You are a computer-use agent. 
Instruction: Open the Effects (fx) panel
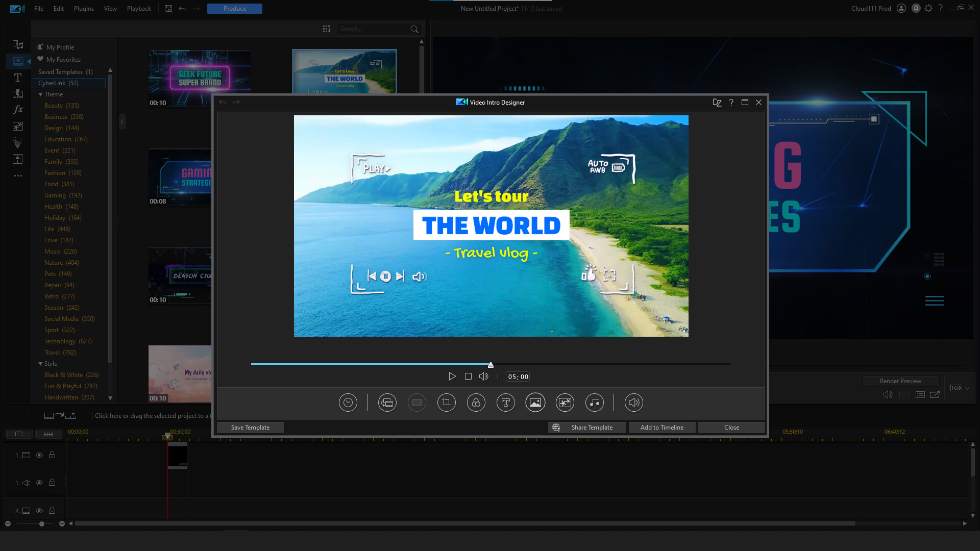[18, 109]
